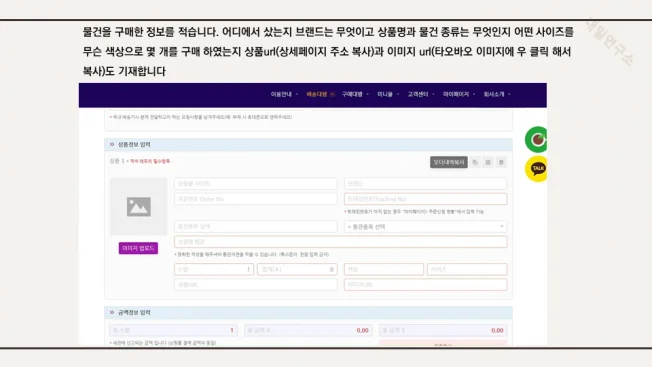This screenshot has height=367, width=652.
Task: Click the 총 금액 ¥ total field
Action: coord(308,330)
